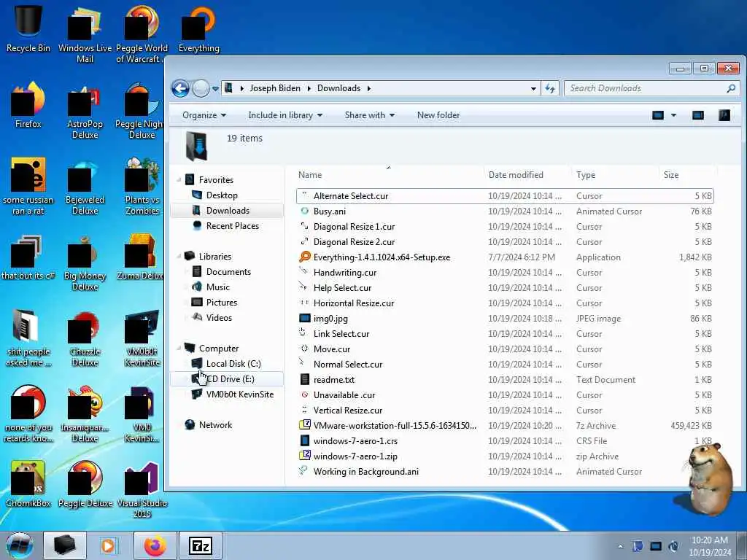Open Include in library menu
Image resolution: width=747 pixels, height=560 pixels.
(x=285, y=115)
